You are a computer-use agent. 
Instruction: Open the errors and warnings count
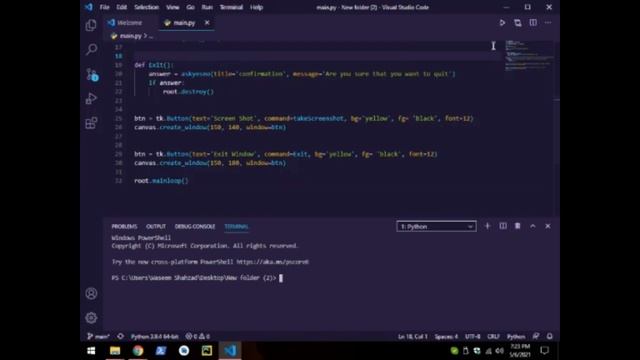198,336
